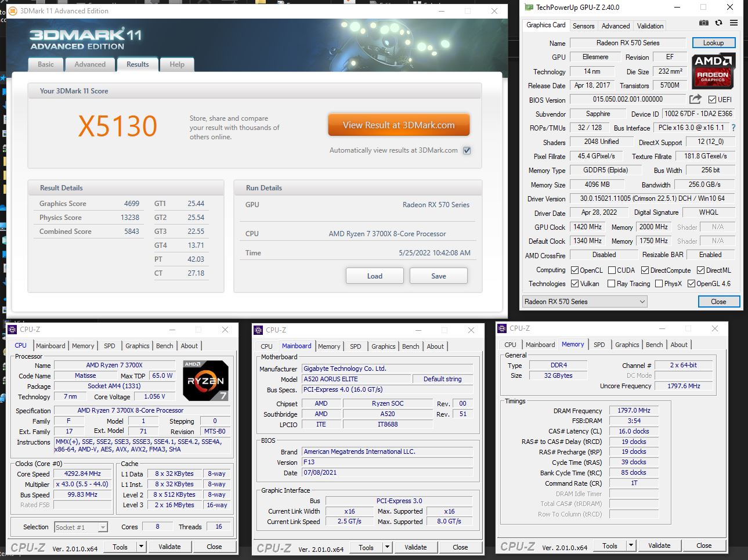Screen dimensions: 748x560
Task: Click the Bus Interface question mark
Action: click(733, 128)
